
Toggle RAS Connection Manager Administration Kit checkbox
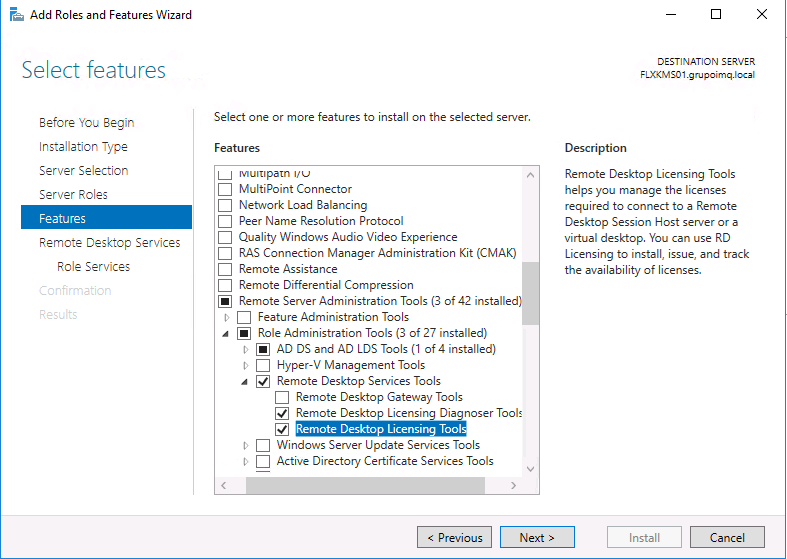225,253
